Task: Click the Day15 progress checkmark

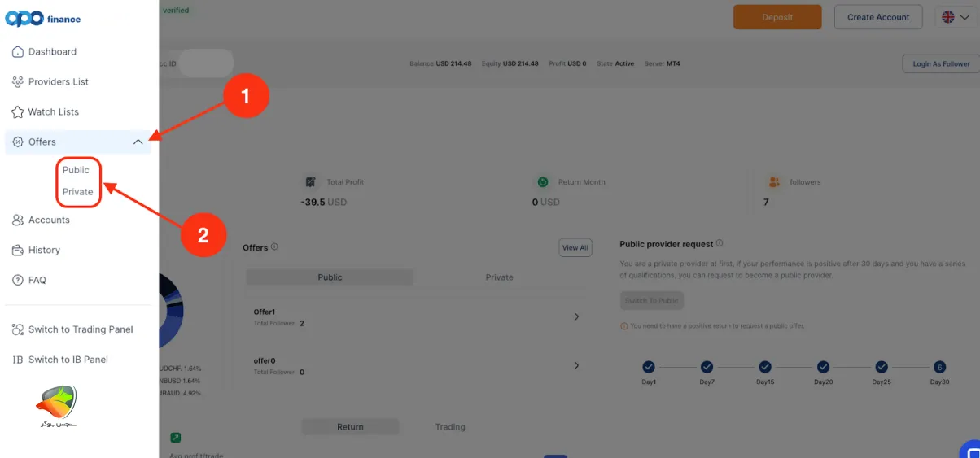Action: point(765,367)
